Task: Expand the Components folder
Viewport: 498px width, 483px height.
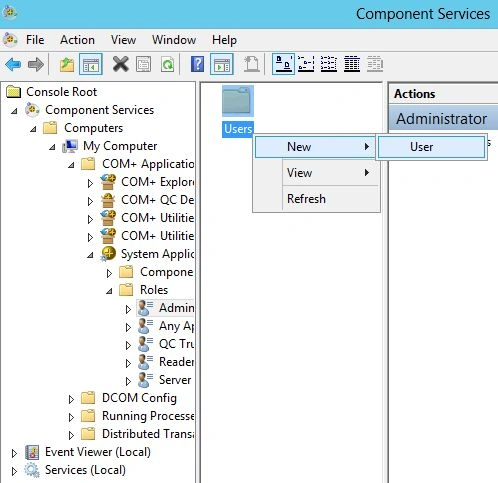Action: pos(109,273)
